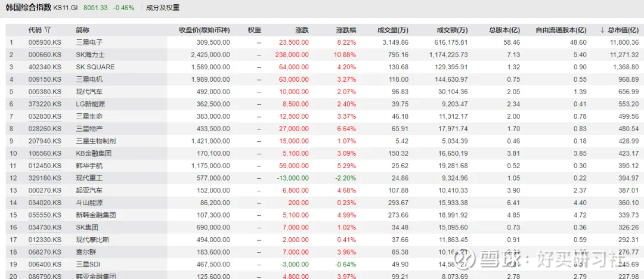
Task: Open the filter icon next to 代码 header
Action: 48,30
